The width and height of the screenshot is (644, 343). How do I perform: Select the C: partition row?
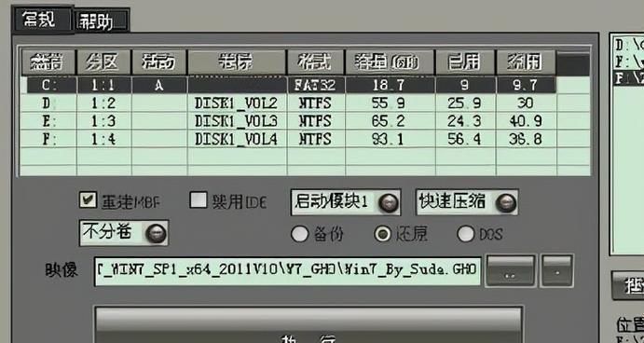tap(292, 85)
